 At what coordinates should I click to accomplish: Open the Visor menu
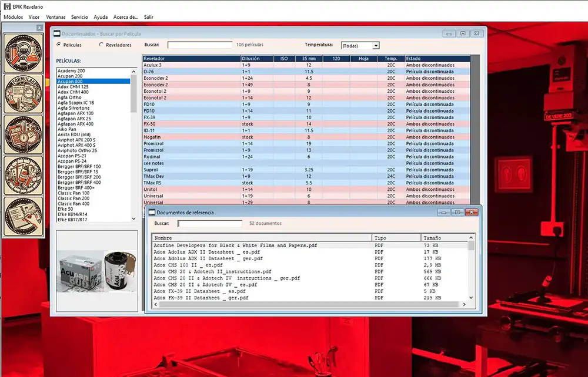tap(34, 17)
